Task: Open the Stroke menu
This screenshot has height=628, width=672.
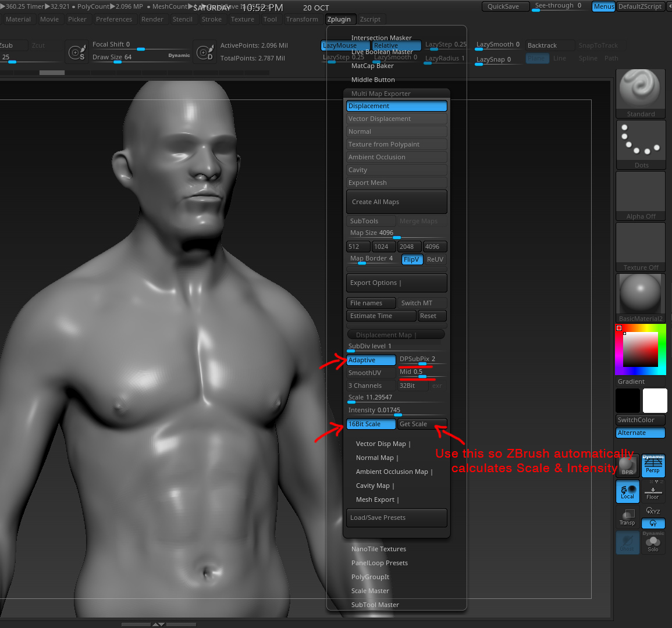Action: [x=212, y=19]
